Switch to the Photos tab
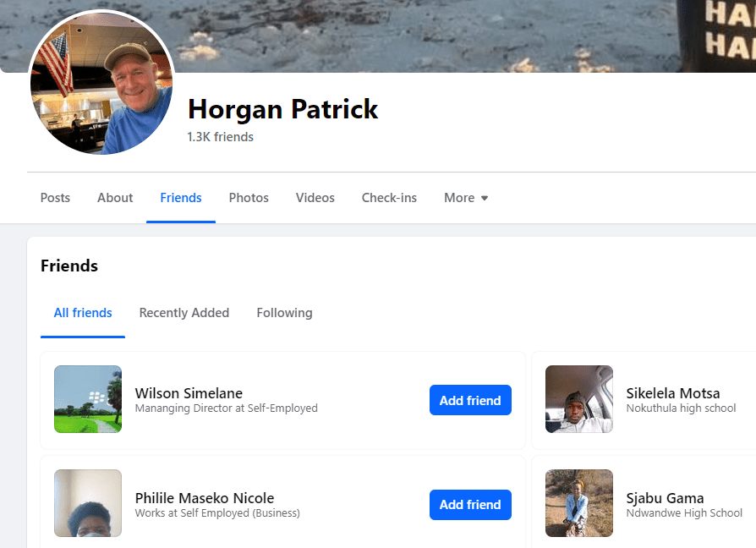756x548 pixels. [x=249, y=198]
